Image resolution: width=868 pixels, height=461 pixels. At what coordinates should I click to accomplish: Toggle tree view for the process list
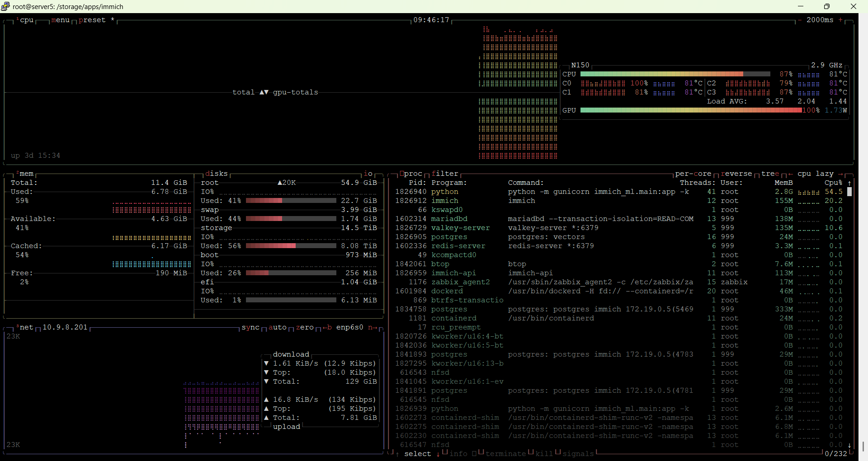[770, 174]
